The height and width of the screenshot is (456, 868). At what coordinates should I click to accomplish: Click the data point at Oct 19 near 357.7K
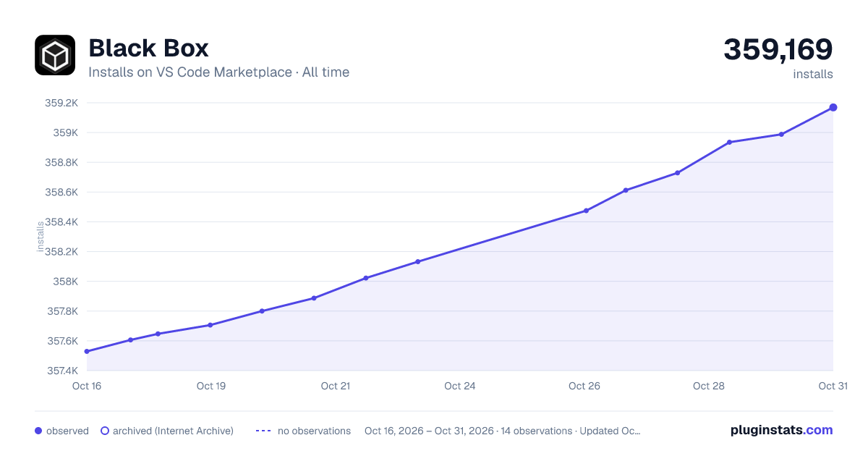pos(210,325)
